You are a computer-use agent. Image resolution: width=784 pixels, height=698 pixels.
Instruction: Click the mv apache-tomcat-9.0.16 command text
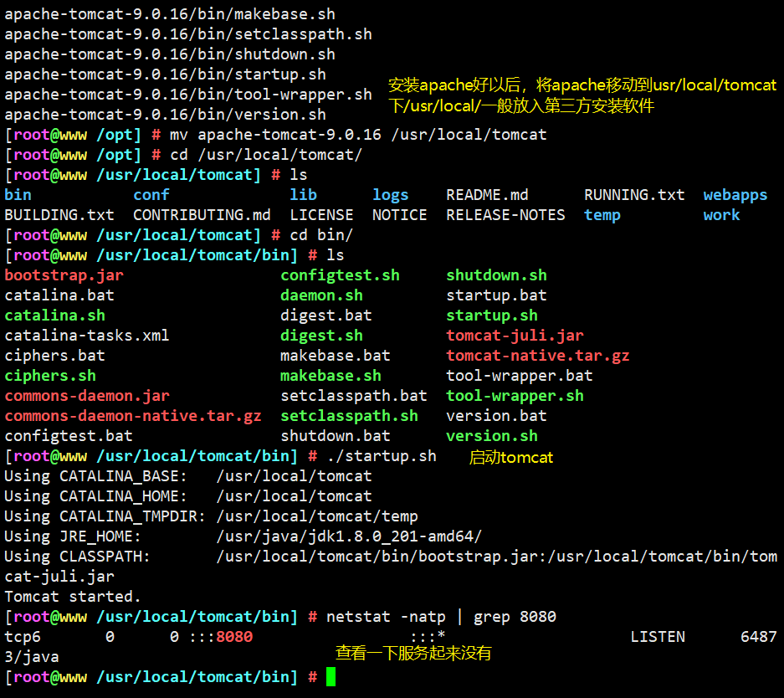pos(358,135)
